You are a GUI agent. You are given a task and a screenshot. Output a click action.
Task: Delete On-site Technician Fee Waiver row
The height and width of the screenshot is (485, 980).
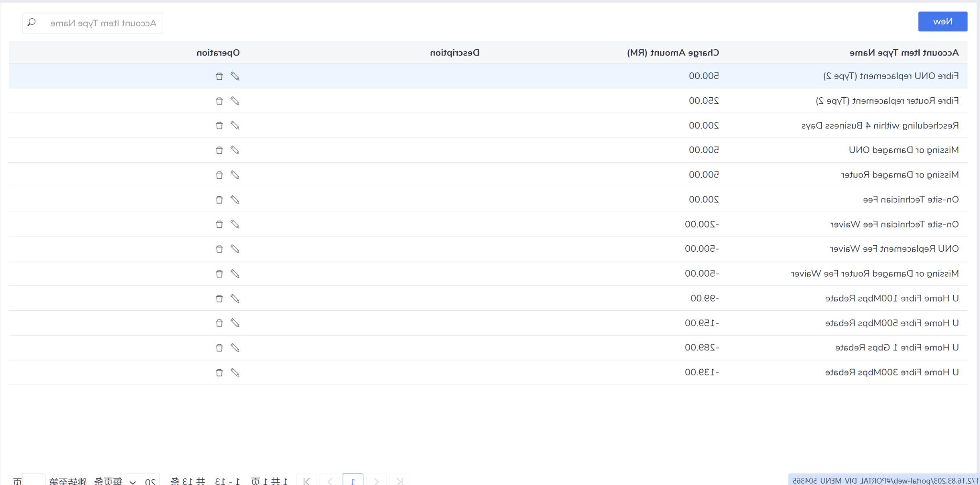click(219, 225)
